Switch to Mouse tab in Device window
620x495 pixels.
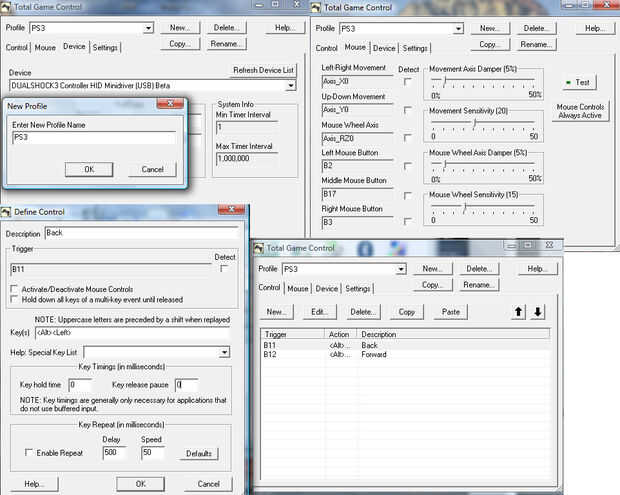click(x=45, y=47)
